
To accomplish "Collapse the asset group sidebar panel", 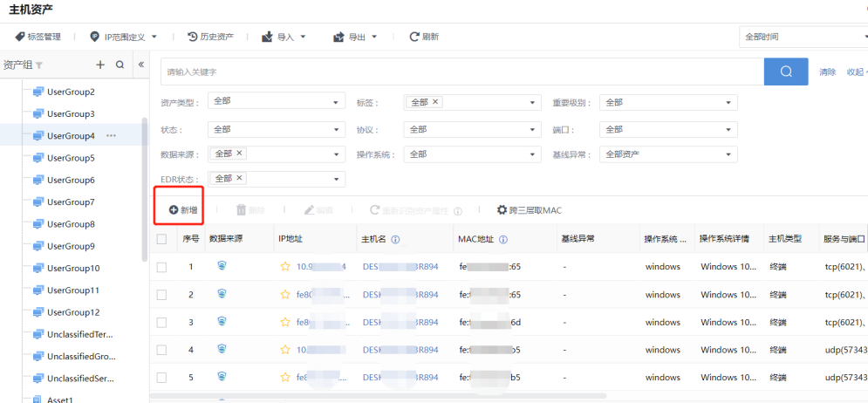I will (x=140, y=65).
